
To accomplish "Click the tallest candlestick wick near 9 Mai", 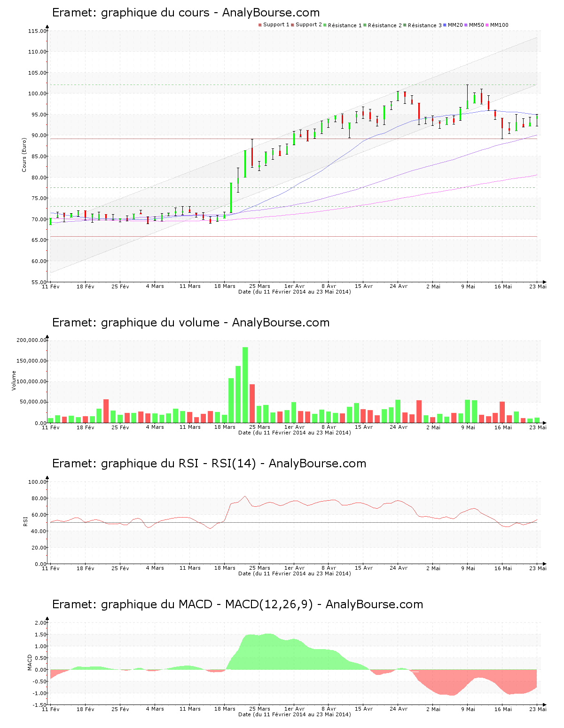I will [x=468, y=97].
